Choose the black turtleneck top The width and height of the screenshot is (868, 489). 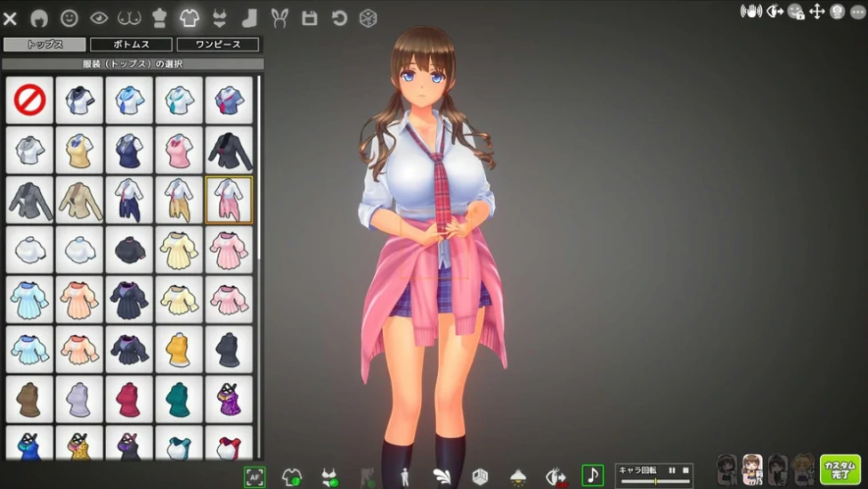(x=129, y=249)
